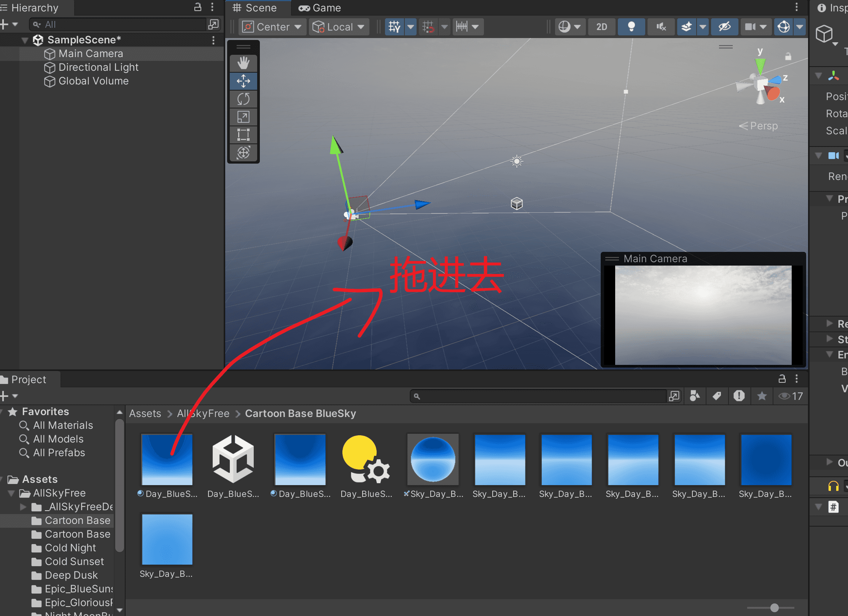Select the Rotate tool

(x=243, y=99)
